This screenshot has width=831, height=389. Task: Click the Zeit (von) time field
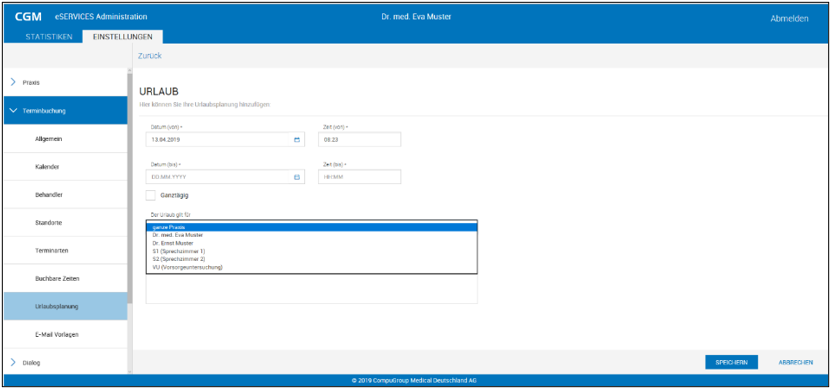(x=359, y=139)
